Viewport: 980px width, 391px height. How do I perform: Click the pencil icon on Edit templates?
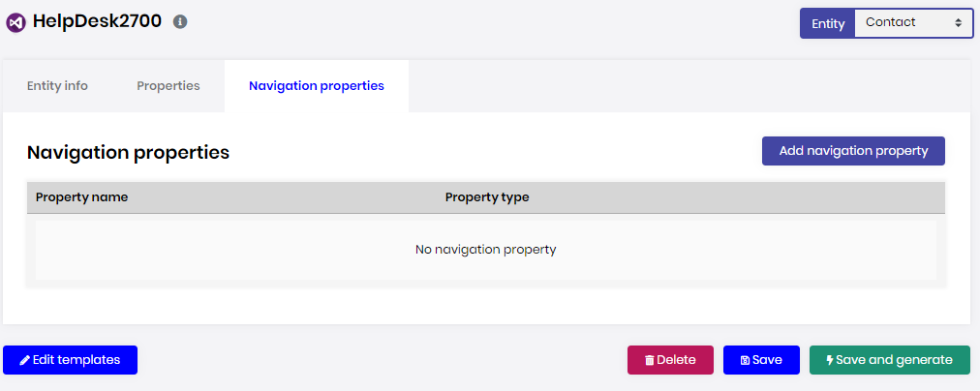coord(25,360)
